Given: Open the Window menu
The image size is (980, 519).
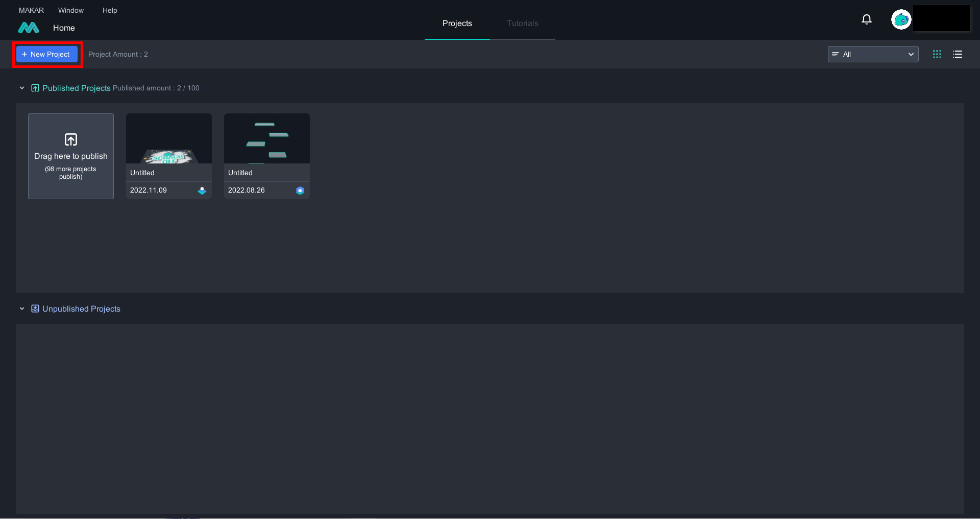Looking at the screenshot, I should [x=71, y=10].
